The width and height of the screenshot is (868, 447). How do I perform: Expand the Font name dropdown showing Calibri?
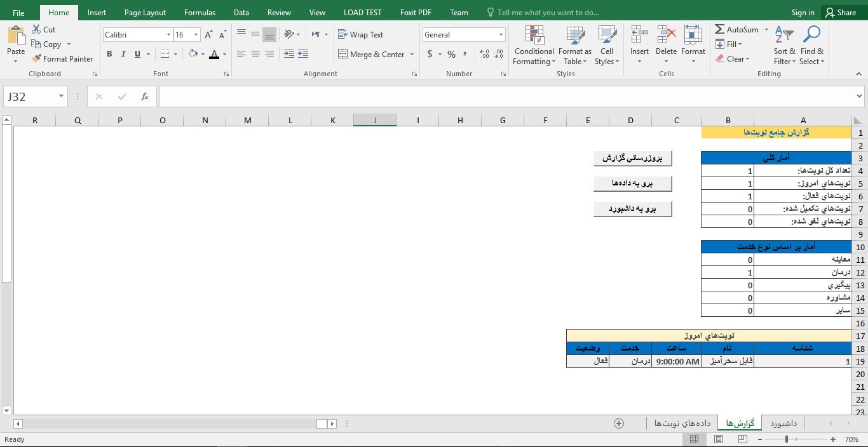point(168,35)
